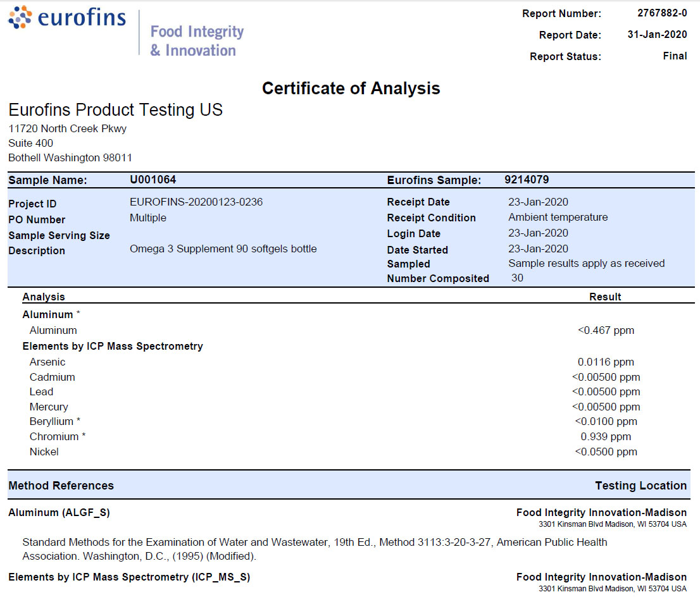Select the Final report status text
Screen dimensions: 700x597
[675, 56]
